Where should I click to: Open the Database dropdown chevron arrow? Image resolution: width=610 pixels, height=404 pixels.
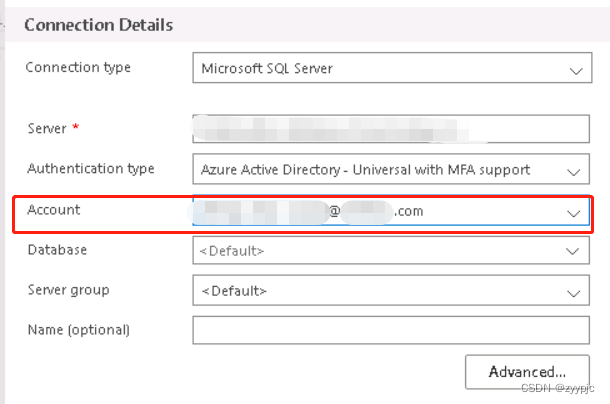point(575,251)
